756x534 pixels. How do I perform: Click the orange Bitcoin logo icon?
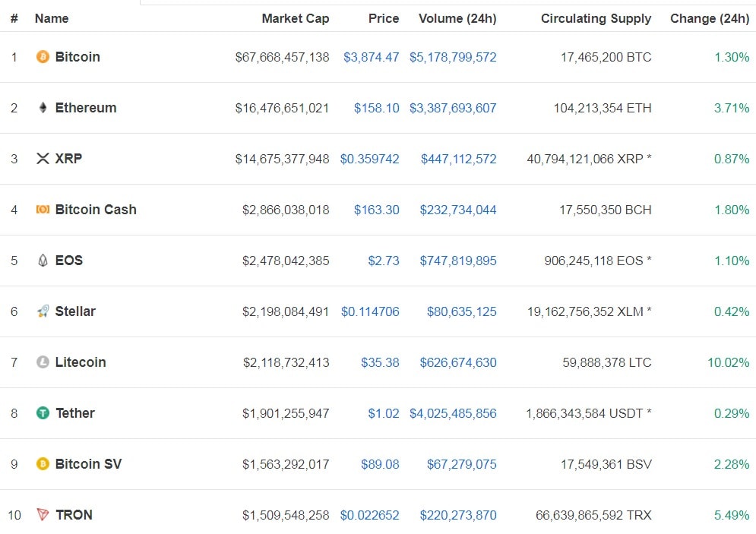point(43,57)
